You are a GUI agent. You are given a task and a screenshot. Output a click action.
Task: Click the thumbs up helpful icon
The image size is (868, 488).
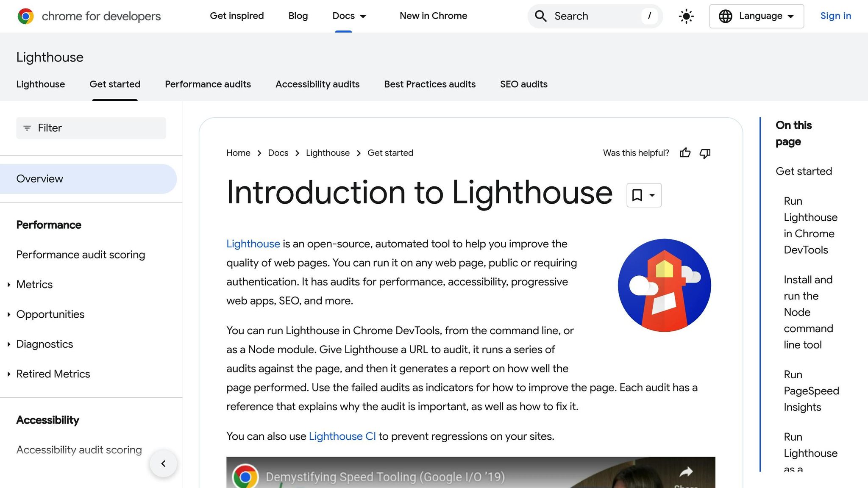685,153
